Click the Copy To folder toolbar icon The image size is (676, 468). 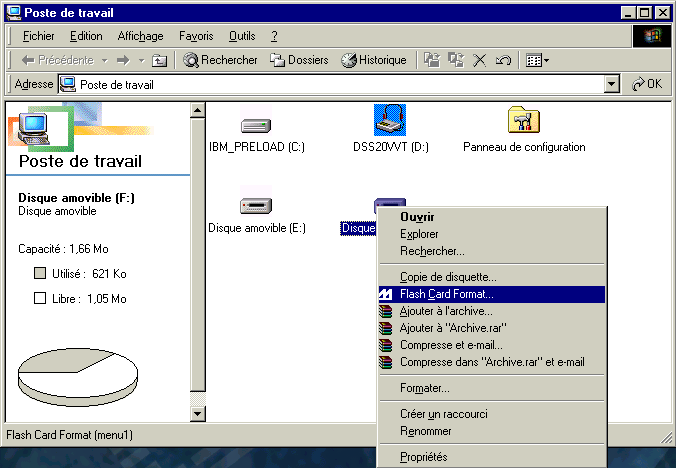pyautogui.click(x=456, y=60)
